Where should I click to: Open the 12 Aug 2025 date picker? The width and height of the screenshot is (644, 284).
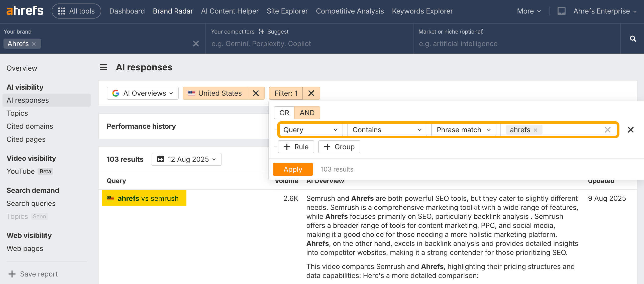pyautogui.click(x=186, y=159)
